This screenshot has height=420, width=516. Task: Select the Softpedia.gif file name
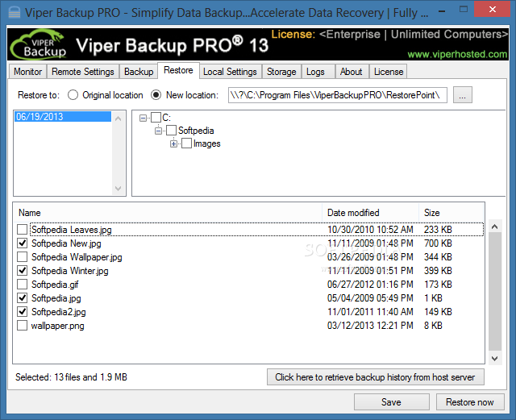point(55,285)
